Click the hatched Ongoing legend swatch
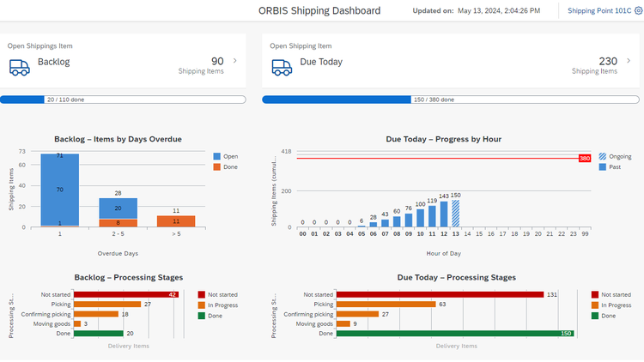The image size is (644, 362). point(603,156)
